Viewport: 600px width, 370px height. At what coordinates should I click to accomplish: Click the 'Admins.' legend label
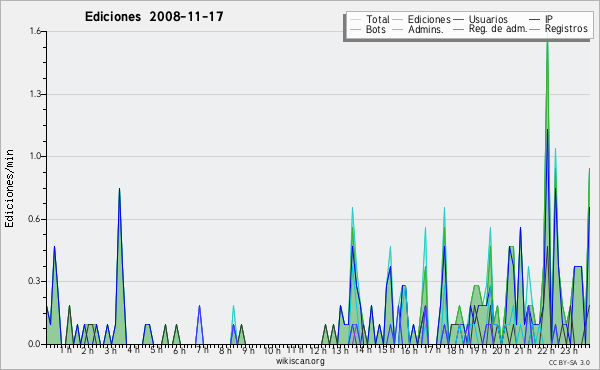coord(426,29)
